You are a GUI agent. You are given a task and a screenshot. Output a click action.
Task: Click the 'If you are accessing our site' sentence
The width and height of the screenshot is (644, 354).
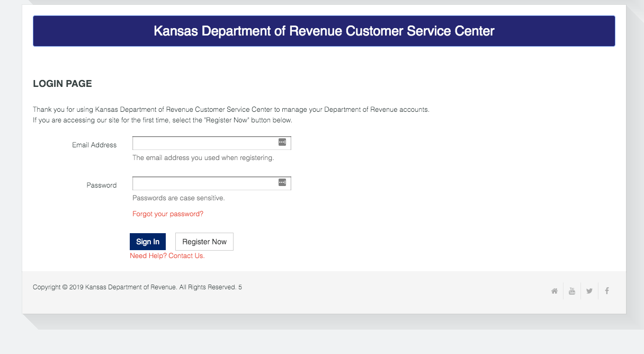[x=163, y=120]
